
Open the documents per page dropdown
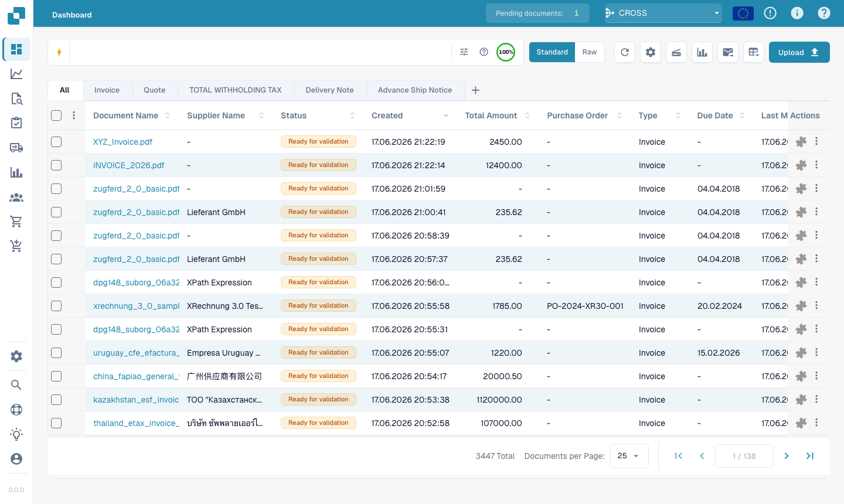[629, 456]
